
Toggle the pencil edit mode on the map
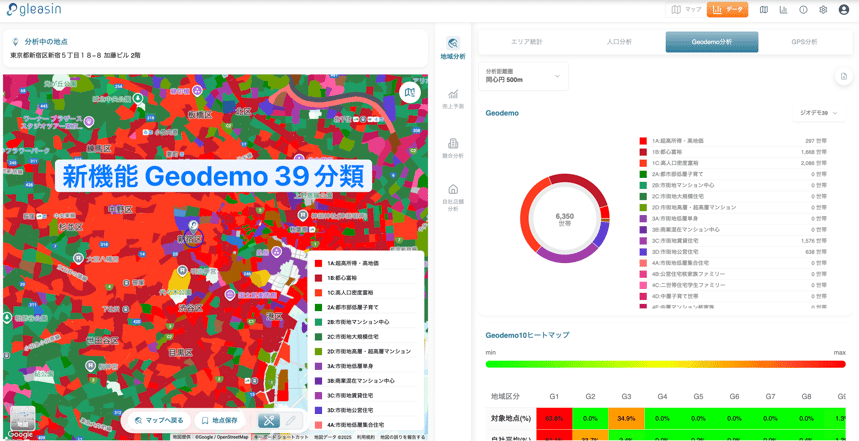coord(291,421)
